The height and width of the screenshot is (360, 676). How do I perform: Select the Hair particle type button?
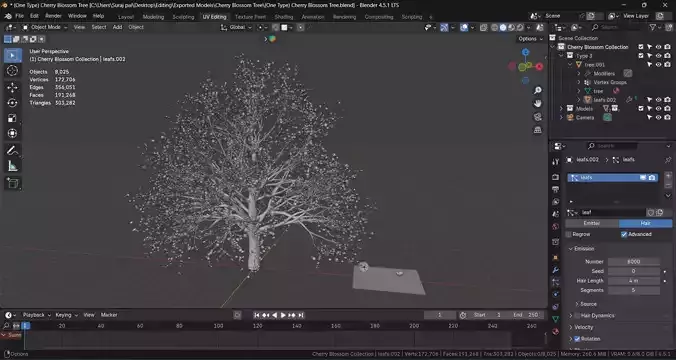(x=645, y=223)
